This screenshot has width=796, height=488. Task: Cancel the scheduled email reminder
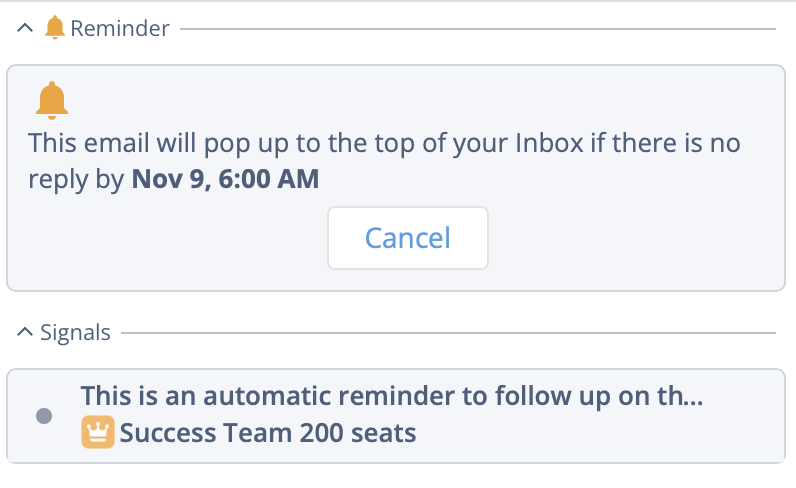408,238
